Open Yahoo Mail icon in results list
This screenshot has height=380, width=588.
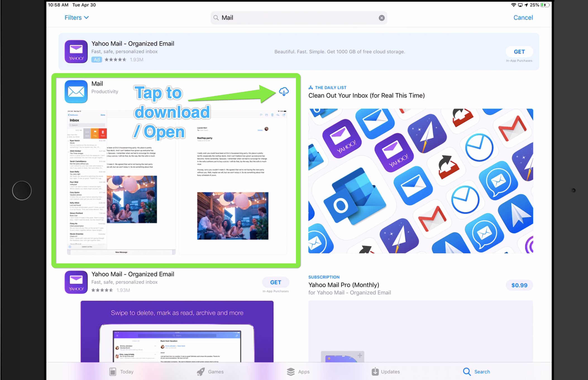(x=76, y=282)
